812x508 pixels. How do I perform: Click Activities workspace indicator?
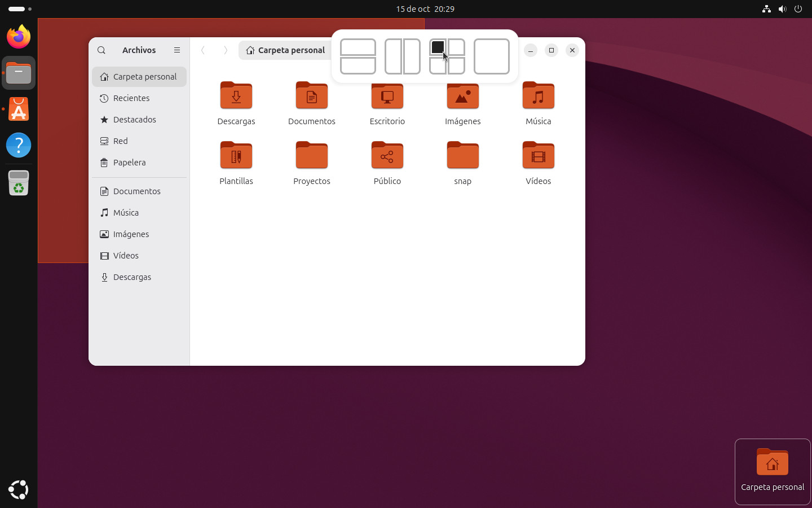click(20, 9)
